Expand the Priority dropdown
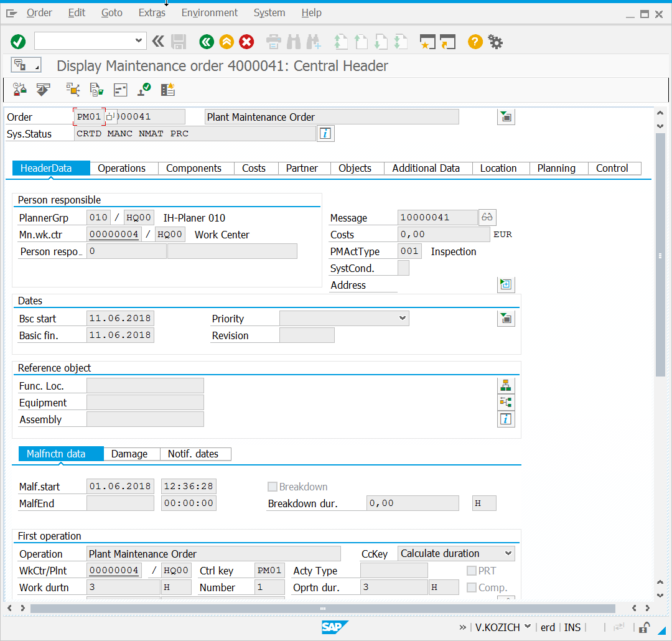This screenshot has height=641, width=672. point(403,318)
